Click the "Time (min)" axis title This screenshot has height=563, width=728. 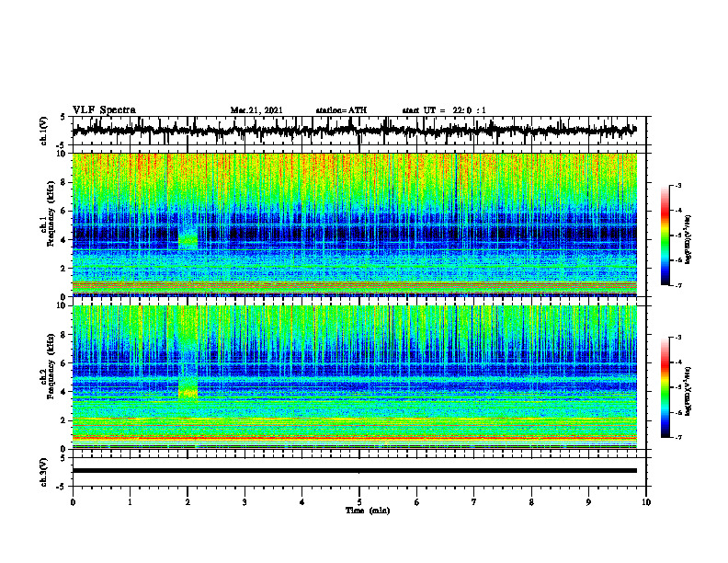pos(368,511)
